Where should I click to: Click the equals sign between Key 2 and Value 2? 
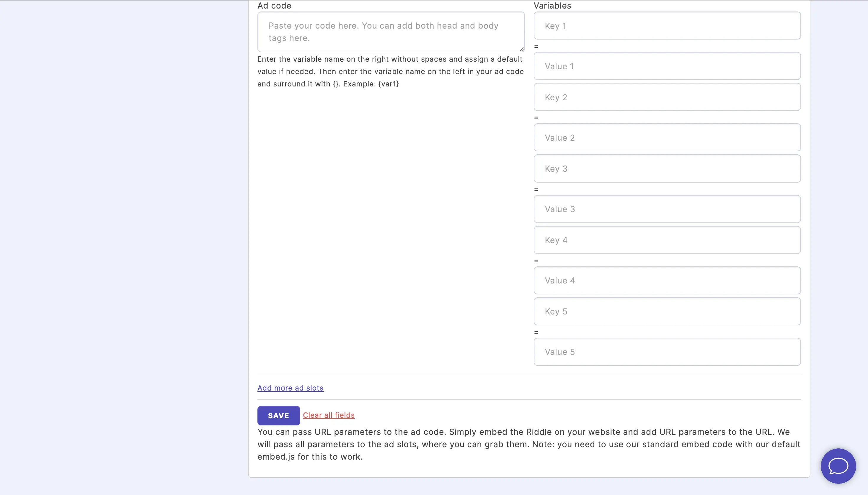pos(536,117)
